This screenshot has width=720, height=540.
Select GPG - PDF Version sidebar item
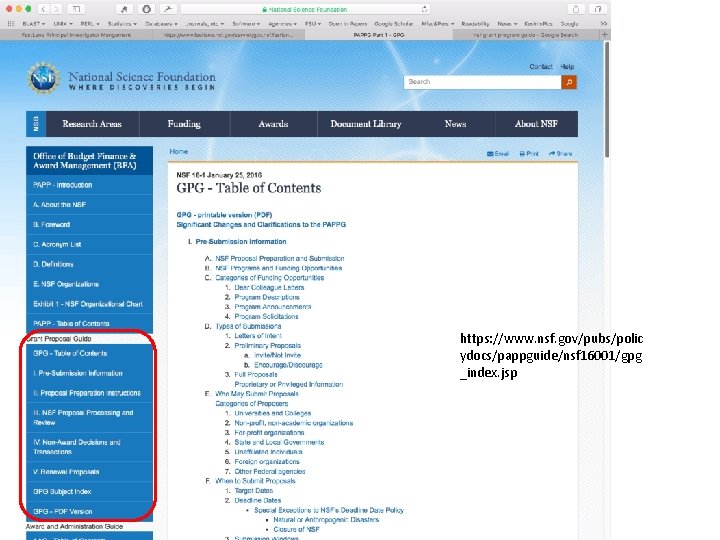tap(89, 511)
